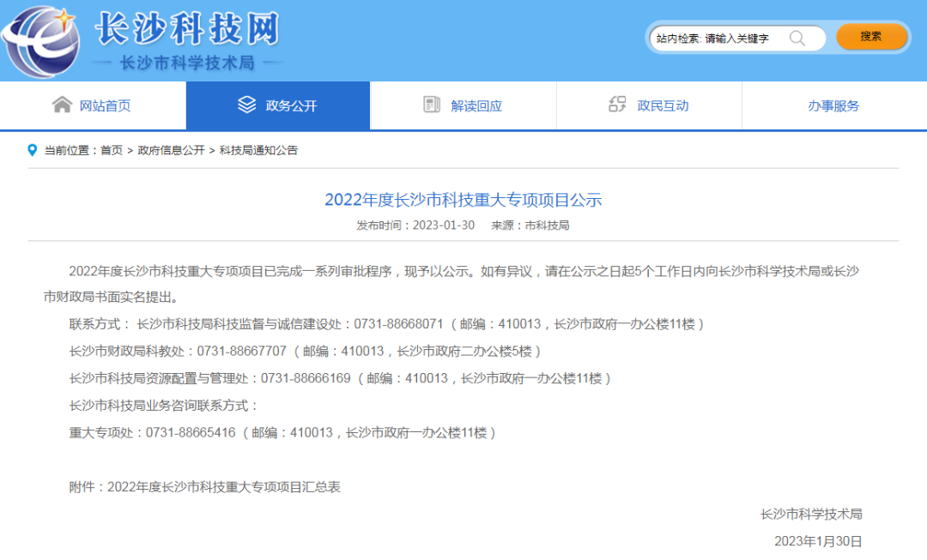The image size is (927, 560).
Task: Open the 2022年度长沙市科技重大专项项目公示 title
Action: tap(463, 200)
